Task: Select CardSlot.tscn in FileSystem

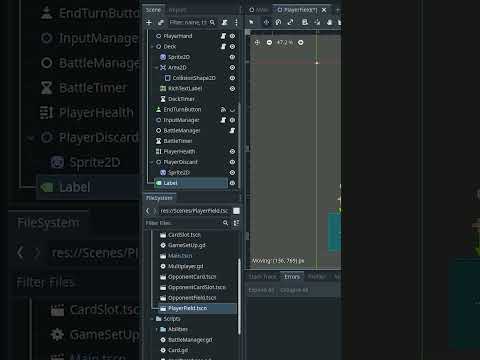Action: point(184,235)
